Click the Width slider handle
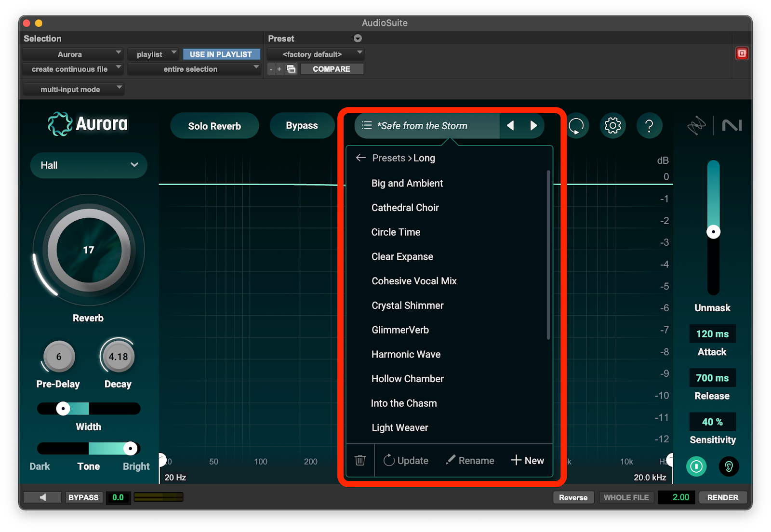The image size is (771, 532). (x=63, y=409)
